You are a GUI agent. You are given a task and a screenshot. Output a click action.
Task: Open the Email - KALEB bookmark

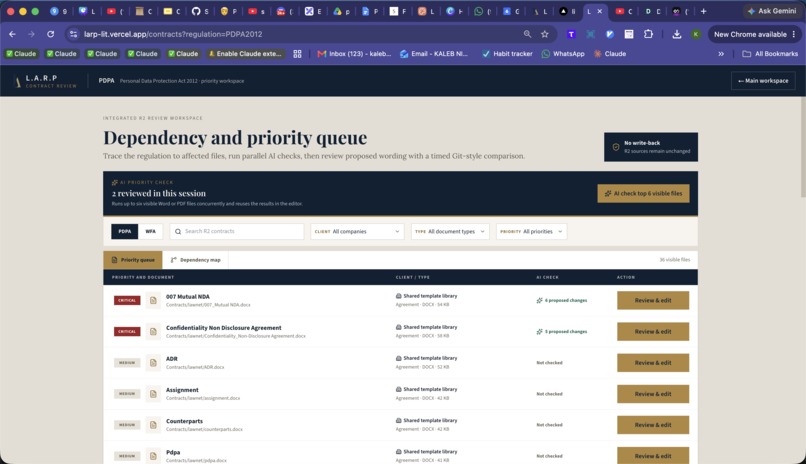pyautogui.click(x=434, y=53)
